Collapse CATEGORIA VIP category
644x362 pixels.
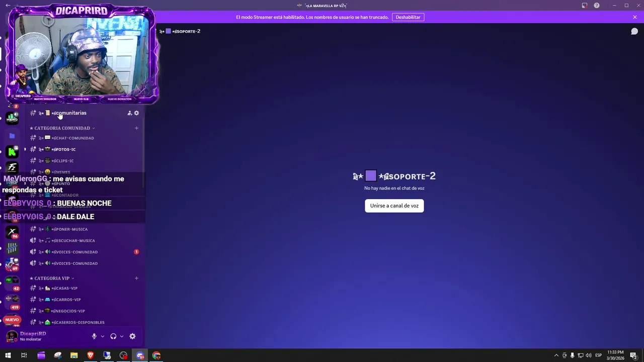pos(52,279)
